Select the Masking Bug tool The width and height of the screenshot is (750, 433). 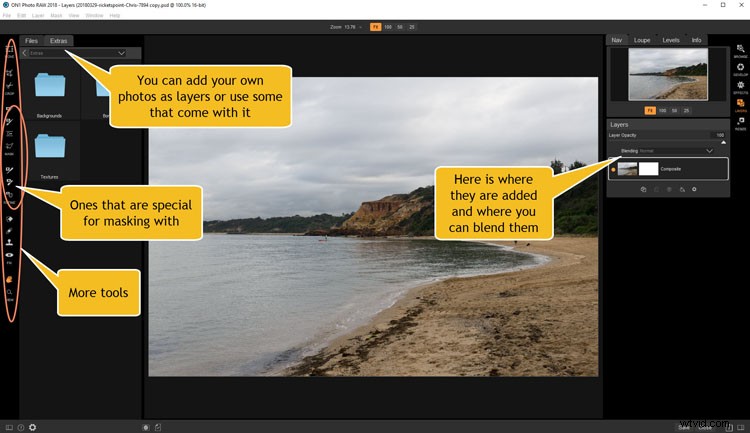[9, 134]
